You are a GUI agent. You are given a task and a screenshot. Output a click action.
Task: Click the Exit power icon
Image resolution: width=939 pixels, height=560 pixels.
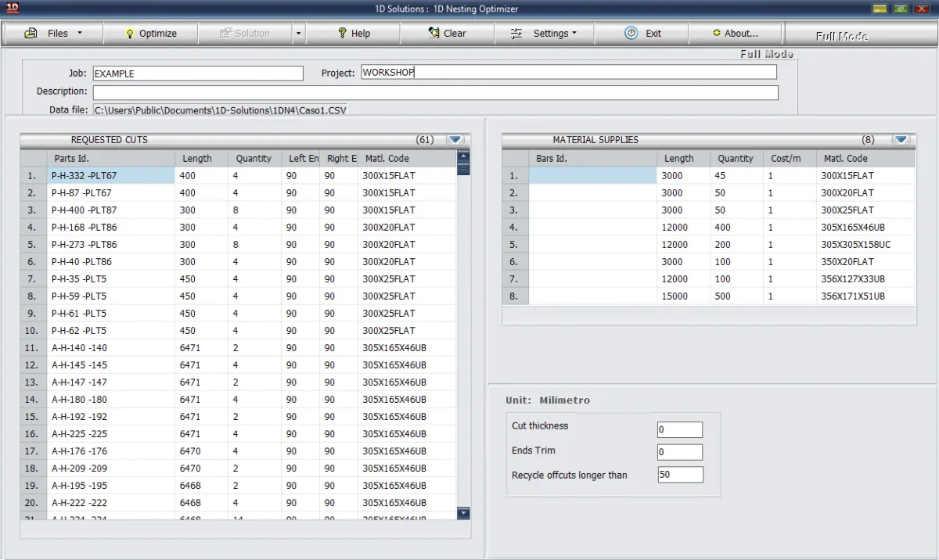tap(631, 33)
